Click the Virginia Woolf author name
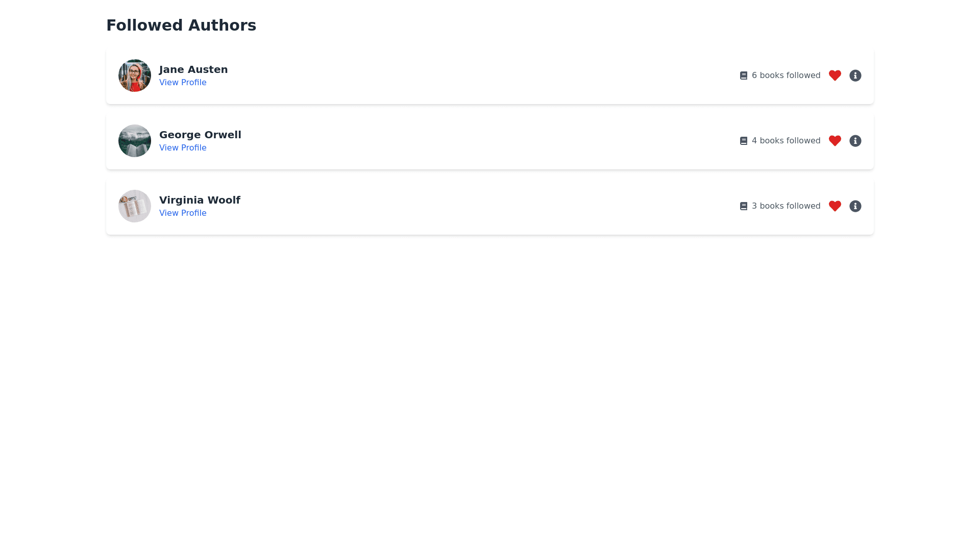This screenshot has height=551, width=980. 200,200
